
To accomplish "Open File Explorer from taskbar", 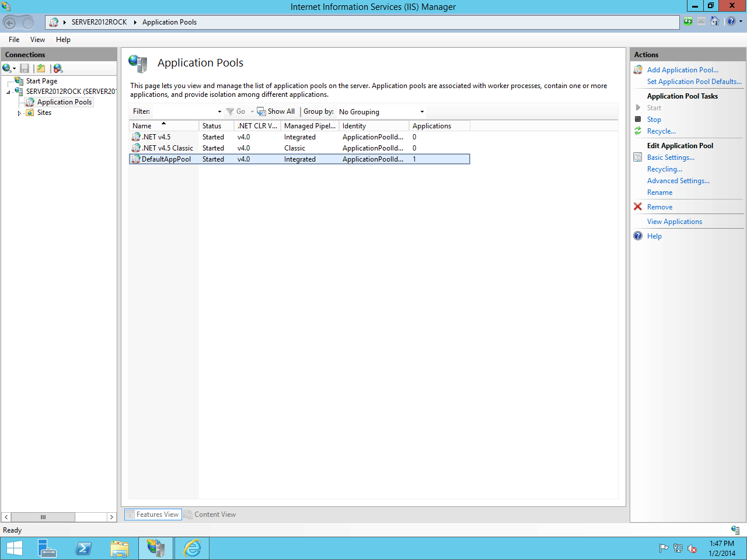I will pos(120,548).
